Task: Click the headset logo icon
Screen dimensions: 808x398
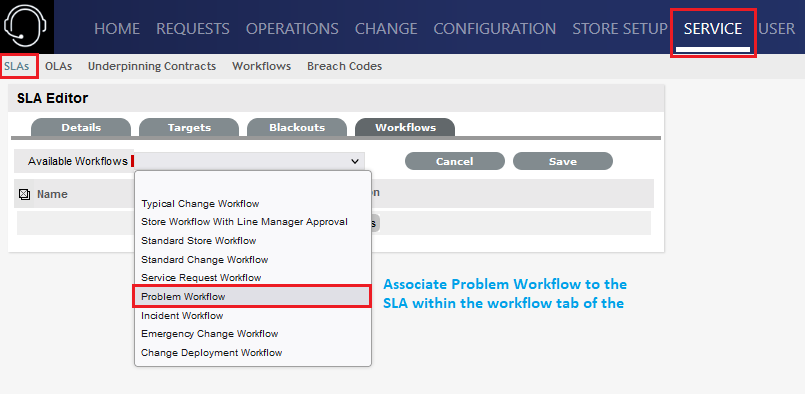Action: [x=26, y=26]
